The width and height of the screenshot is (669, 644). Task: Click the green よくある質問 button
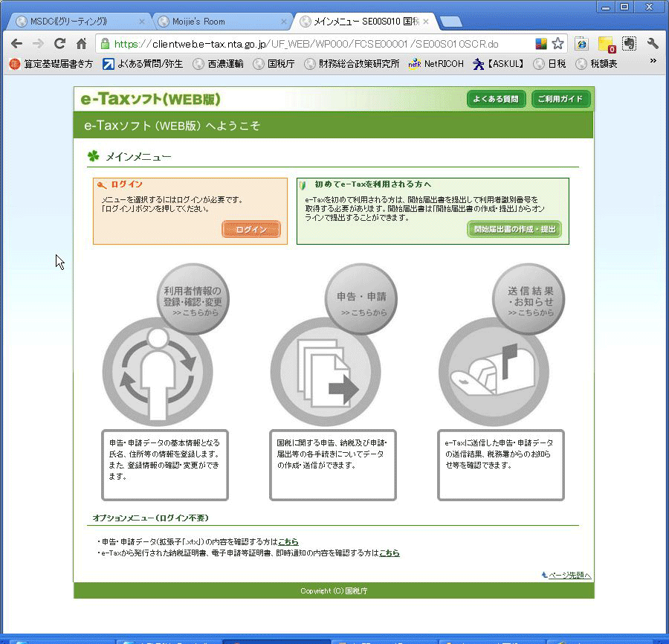496,99
